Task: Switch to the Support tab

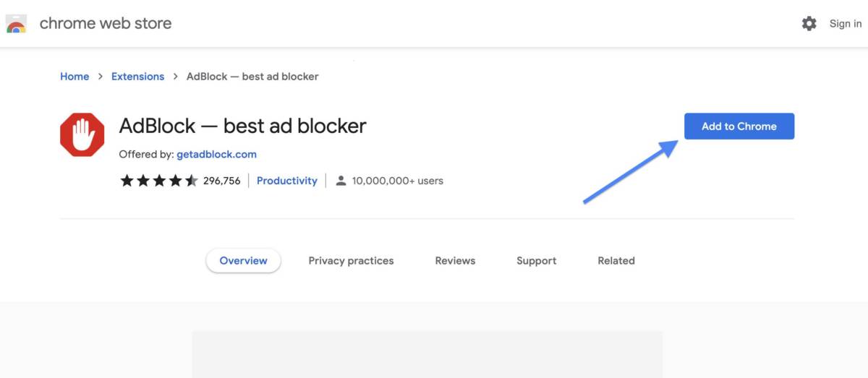Action: 537,261
